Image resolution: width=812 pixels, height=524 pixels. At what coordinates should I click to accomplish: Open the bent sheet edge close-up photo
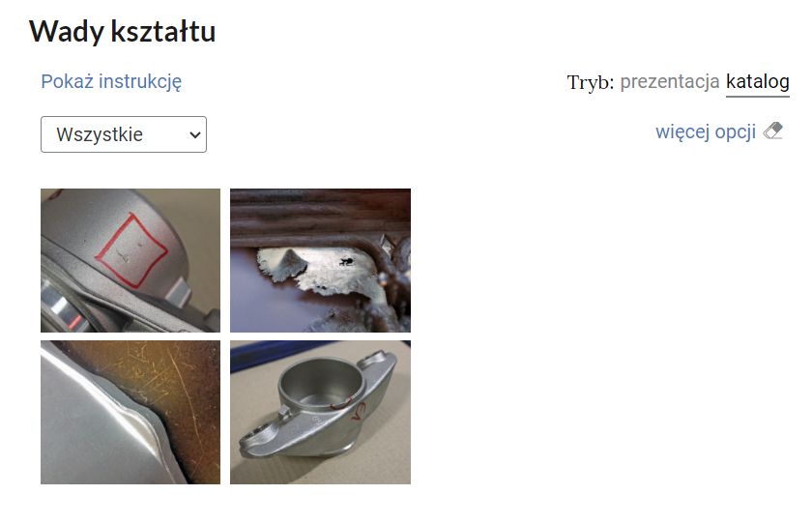point(130,412)
